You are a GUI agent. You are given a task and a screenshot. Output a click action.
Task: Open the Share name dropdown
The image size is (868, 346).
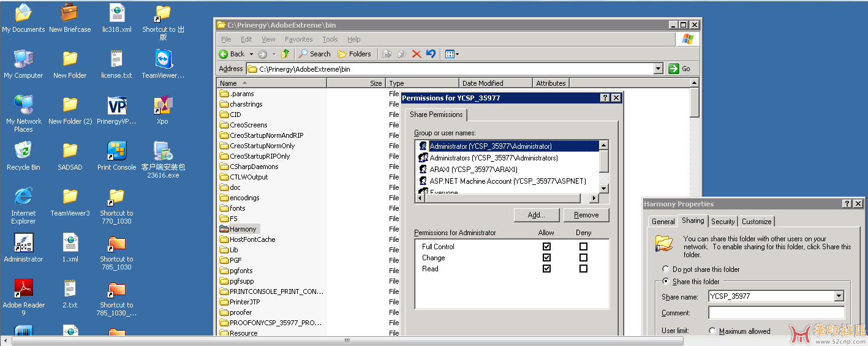coord(839,296)
